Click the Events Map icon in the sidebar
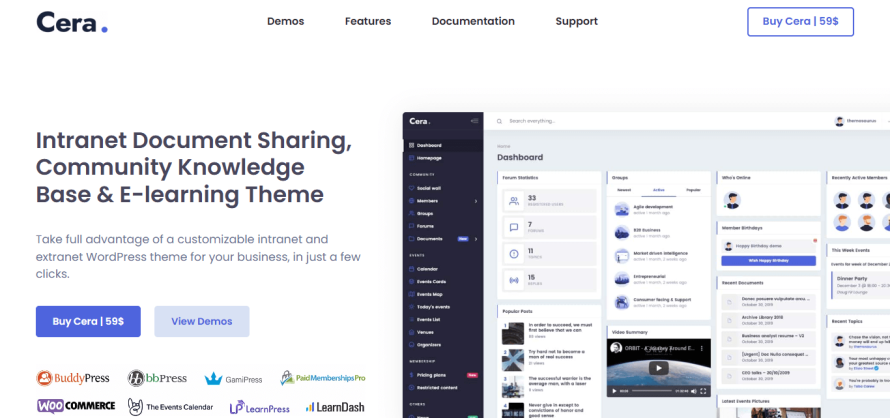This screenshot has height=418, width=890. tap(412, 294)
